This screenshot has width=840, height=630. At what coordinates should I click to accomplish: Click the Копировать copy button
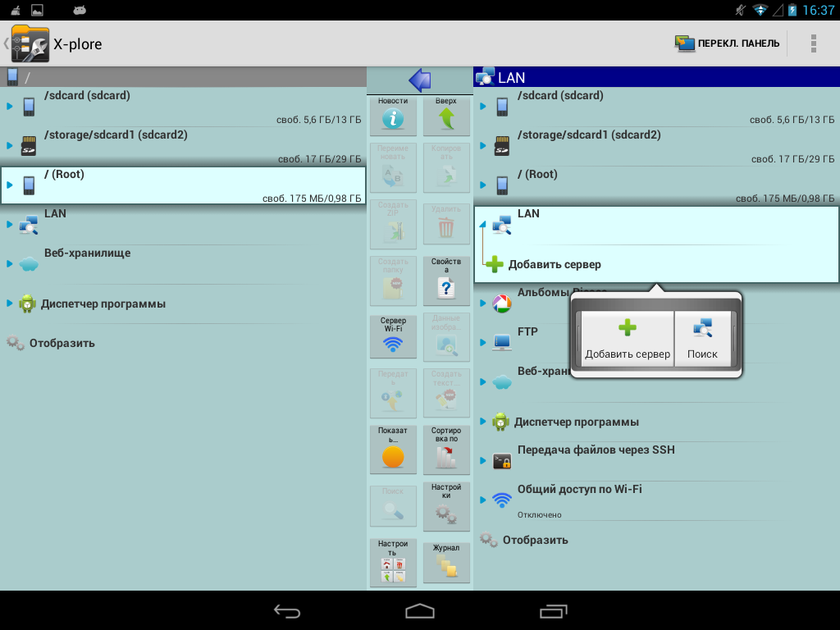coord(446,167)
